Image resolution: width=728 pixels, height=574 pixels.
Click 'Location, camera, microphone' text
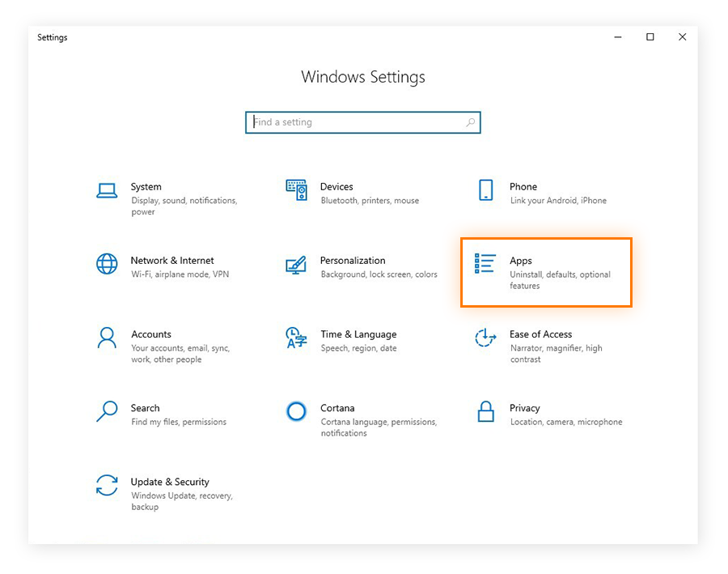566,422
